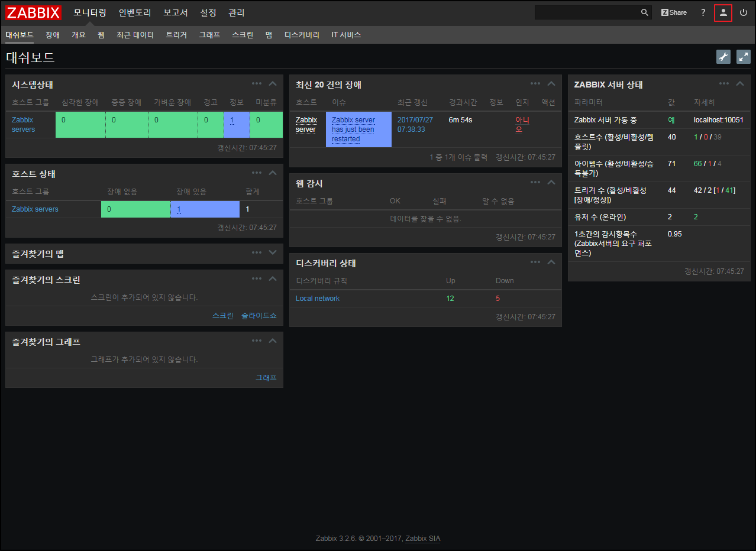This screenshot has width=756, height=551.
Task: Click the 아니오 acknowledge link
Action: [522, 125]
